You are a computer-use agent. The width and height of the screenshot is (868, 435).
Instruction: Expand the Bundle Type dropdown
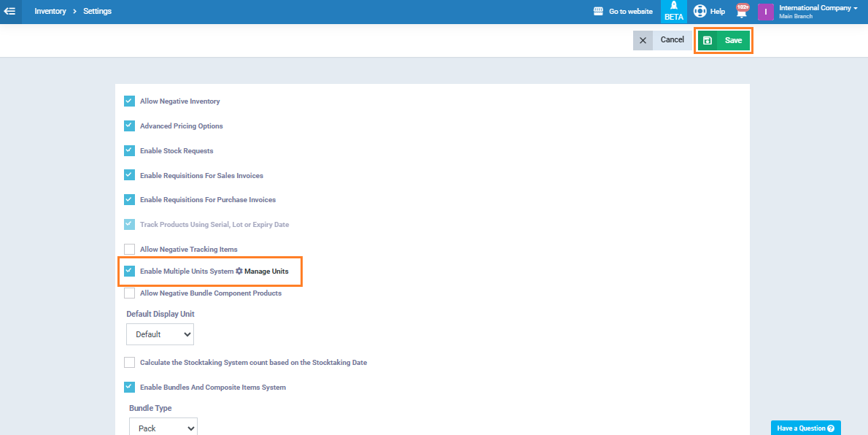pyautogui.click(x=163, y=428)
